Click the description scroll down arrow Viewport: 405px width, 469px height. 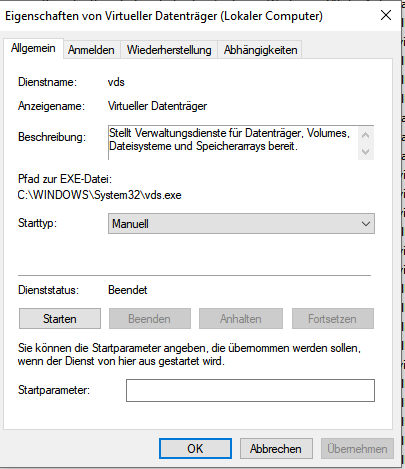(x=366, y=152)
